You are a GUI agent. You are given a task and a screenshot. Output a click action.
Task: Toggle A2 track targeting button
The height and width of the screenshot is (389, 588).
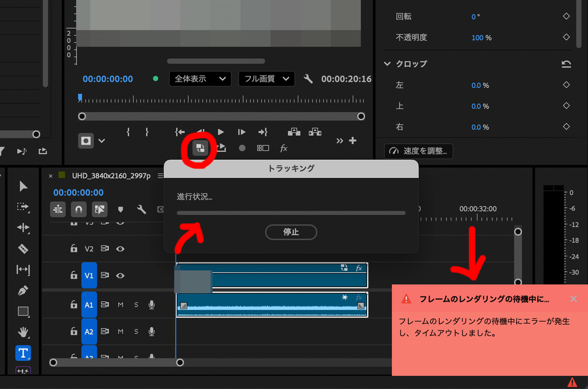[89, 332]
